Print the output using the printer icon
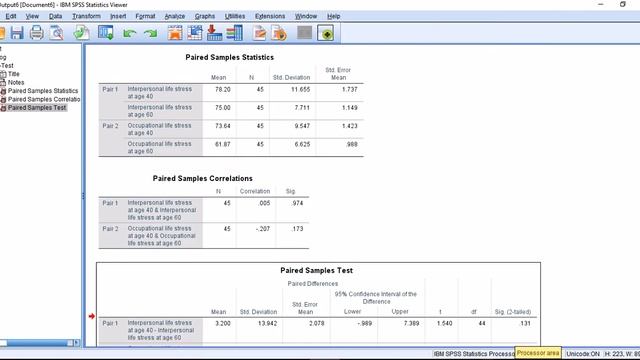The image size is (640, 360). [x=36, y=33]
